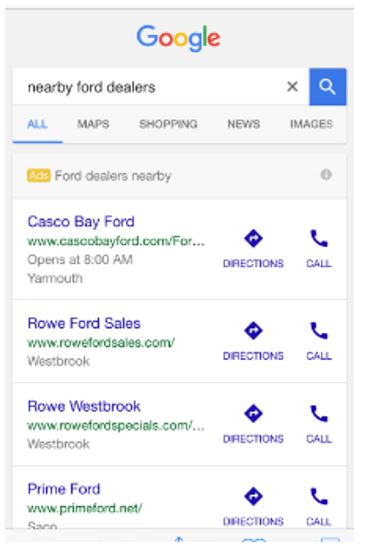Image resolution: width=379 pixels, height=557 pixels.
Task: Call Prime Ford via phone icon
Action: (319, 496)
